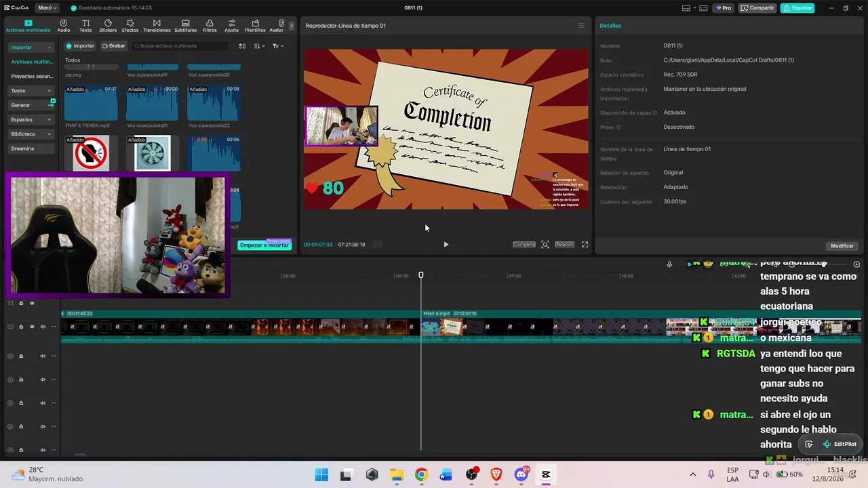Click the Compartir button

(x=757, y=8)
